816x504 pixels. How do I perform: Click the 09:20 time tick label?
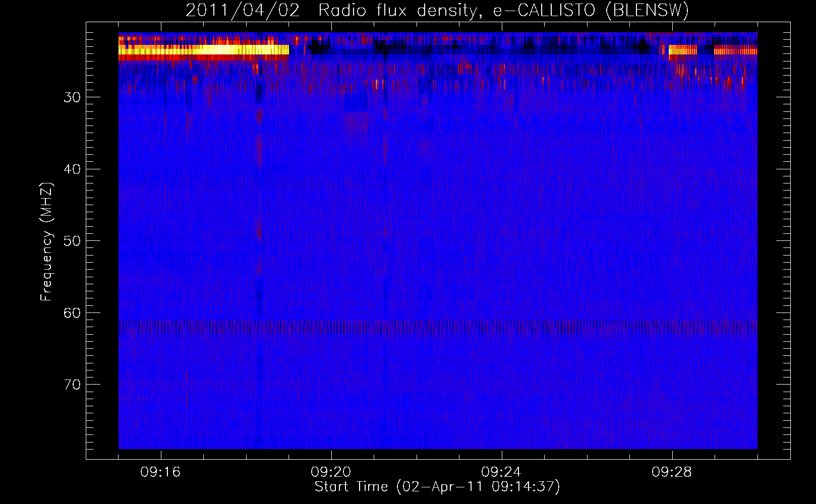pyautogui.click(x=331, y=472)
